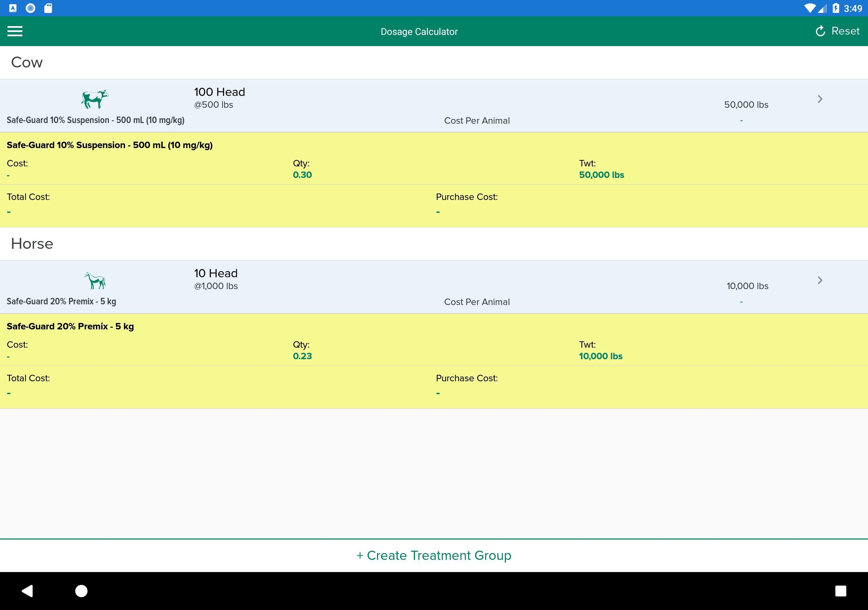The image size is (868, 610).
Task: Click the Horse section heading
Action: (x=32, y=244)
